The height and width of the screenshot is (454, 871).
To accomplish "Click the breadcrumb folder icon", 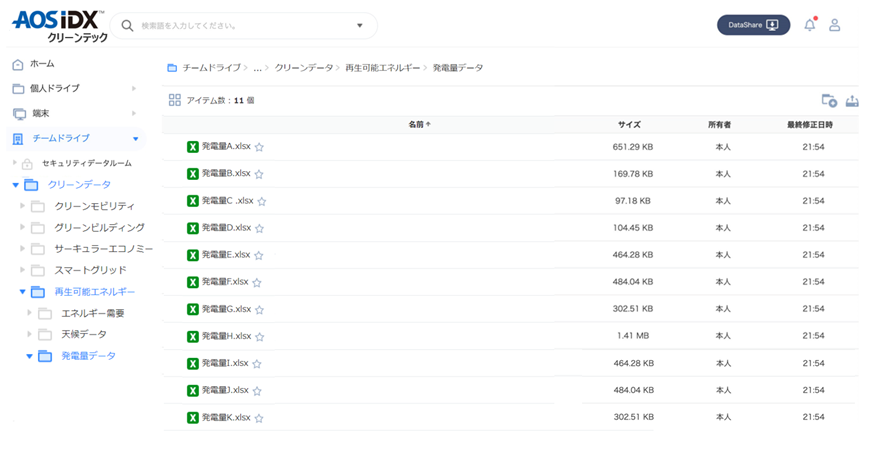I will 172,68.
